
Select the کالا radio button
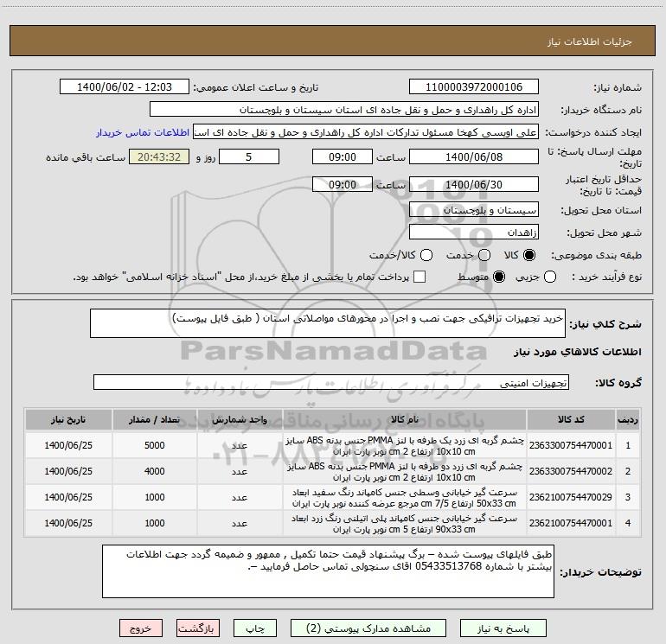(529, 255)
